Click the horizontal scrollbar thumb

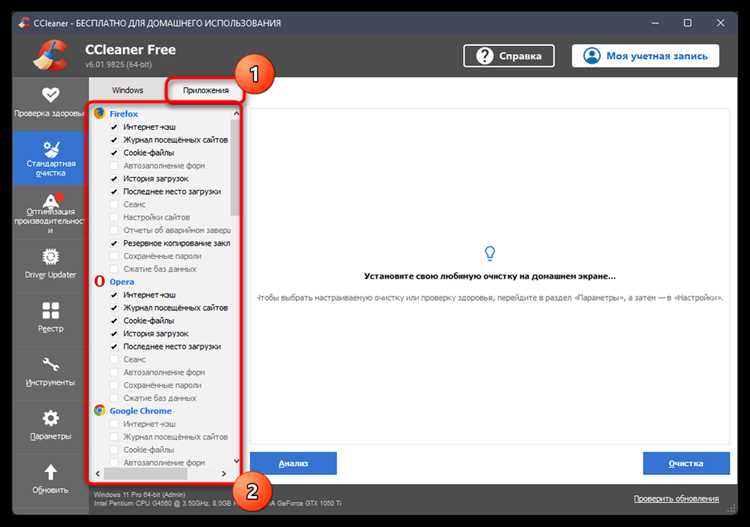click(145, 473)
